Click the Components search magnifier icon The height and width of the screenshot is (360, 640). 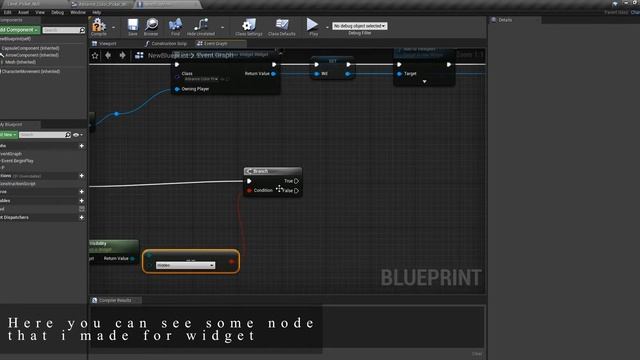82,30
